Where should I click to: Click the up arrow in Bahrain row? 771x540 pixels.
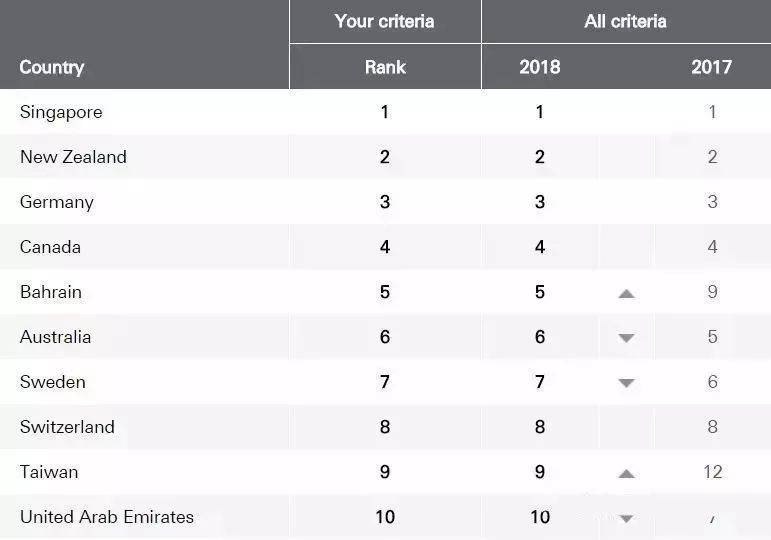626,293
